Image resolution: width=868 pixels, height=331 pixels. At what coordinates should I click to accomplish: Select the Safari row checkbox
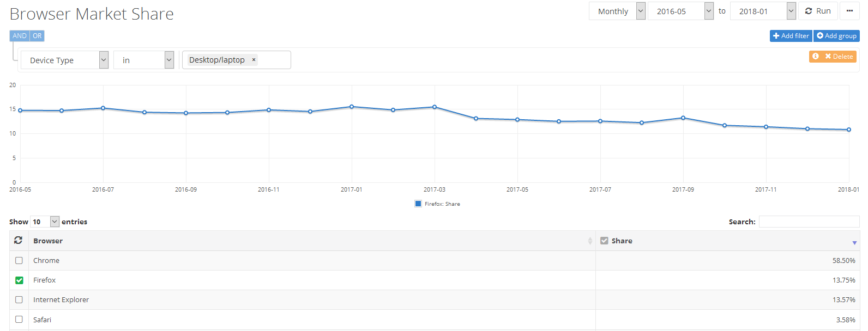click(19, 319)
